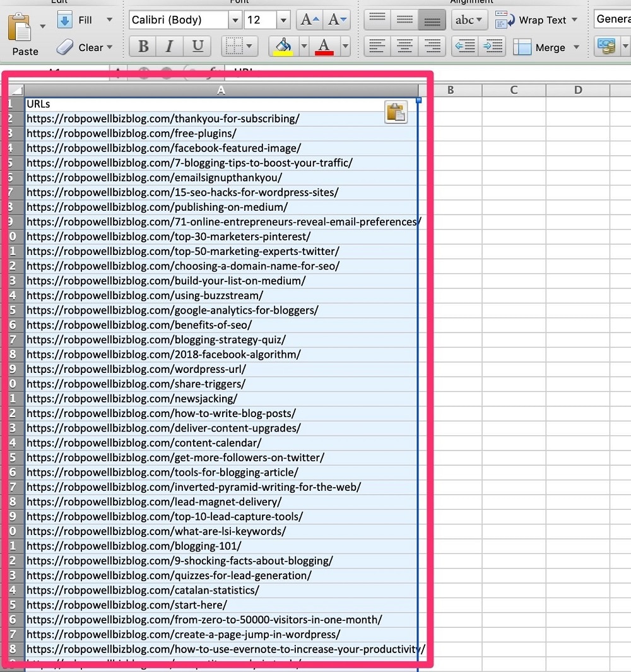Screen dimensions: 631x672
Task: Click the Clear eraser icon
Action: tap(65, 47)
